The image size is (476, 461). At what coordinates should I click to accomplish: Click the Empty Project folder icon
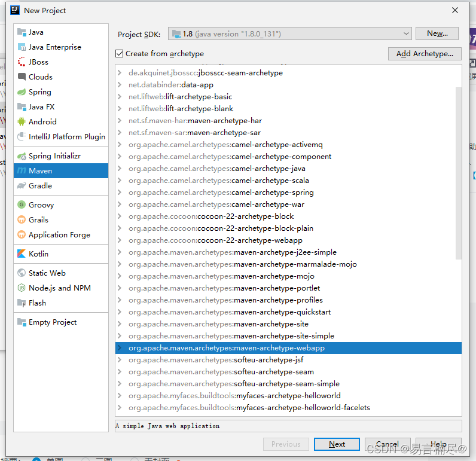click(x=22, y=322)
